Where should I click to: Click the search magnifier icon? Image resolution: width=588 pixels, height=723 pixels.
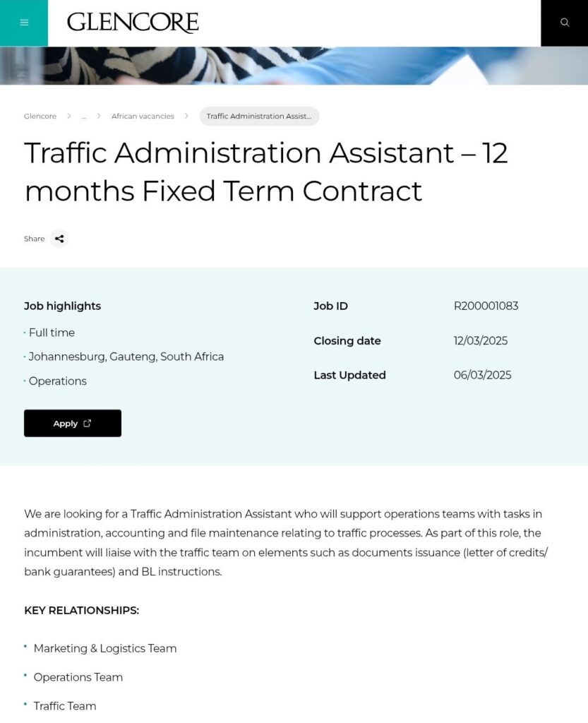[564, 23]
